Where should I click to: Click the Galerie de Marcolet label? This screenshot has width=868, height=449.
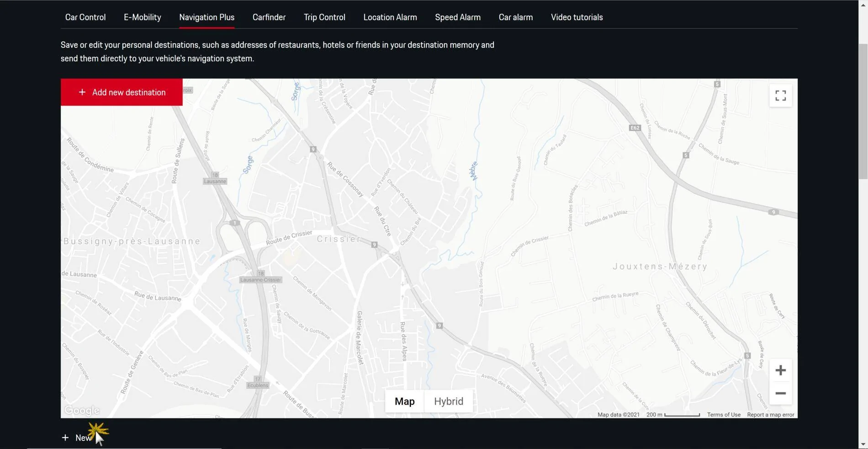point(360,338)
